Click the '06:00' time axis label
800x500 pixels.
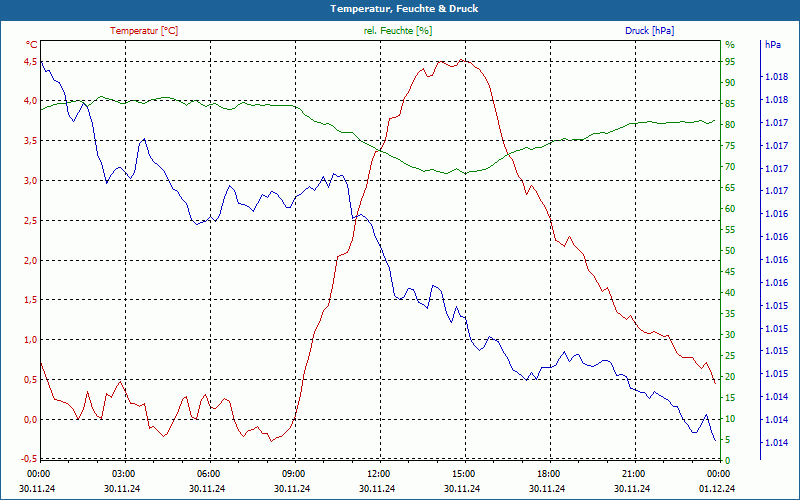coord(208,473)
